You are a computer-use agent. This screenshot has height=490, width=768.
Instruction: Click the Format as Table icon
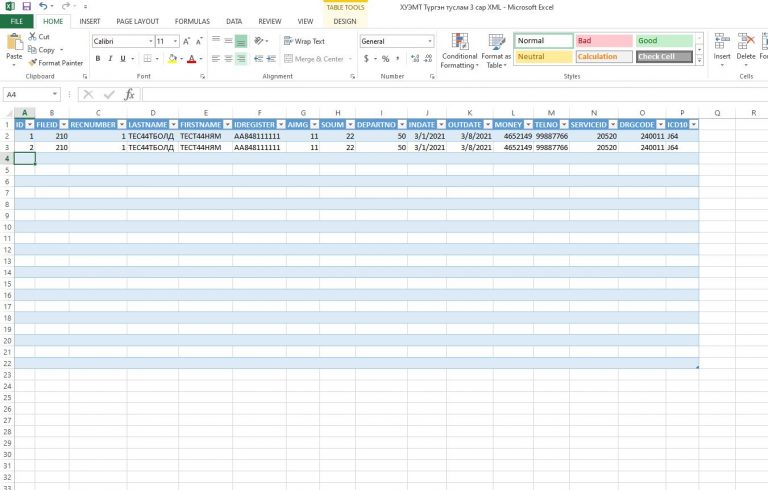click(496, 51)
